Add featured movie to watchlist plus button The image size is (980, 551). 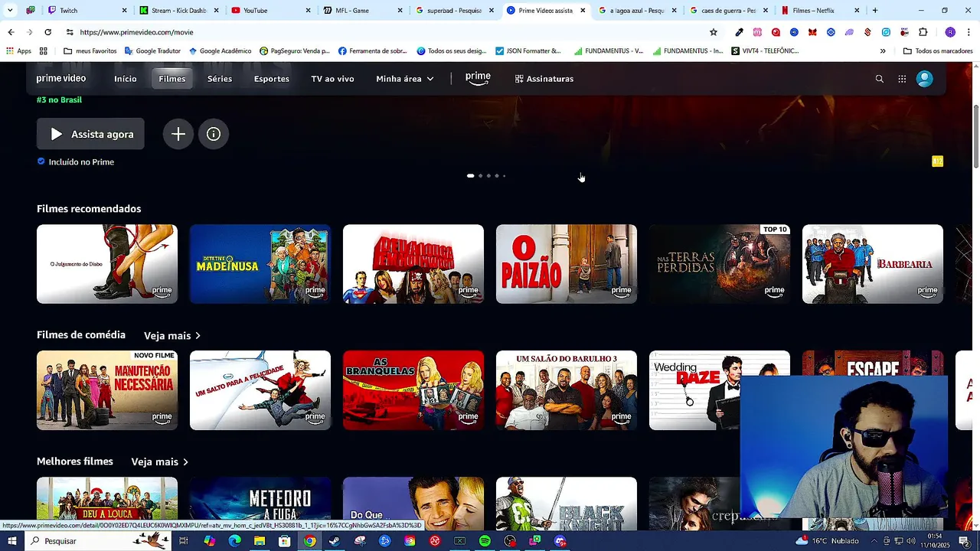tap(178, 134)
